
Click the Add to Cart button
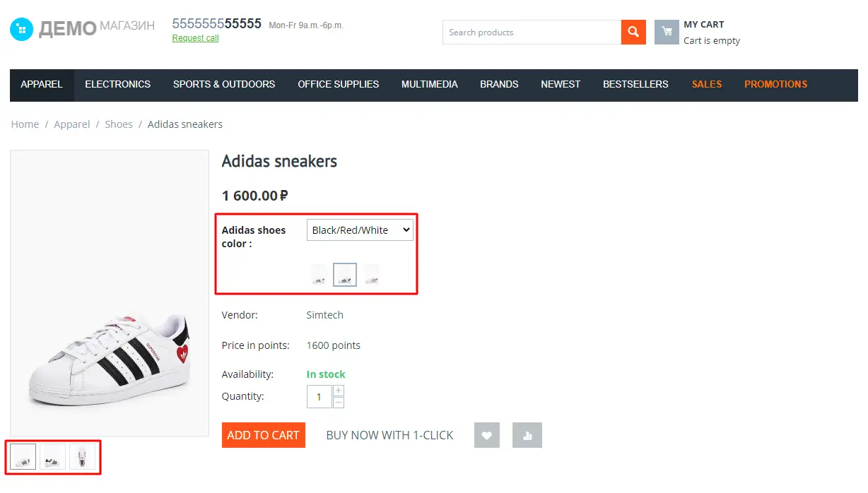(264, 435)
